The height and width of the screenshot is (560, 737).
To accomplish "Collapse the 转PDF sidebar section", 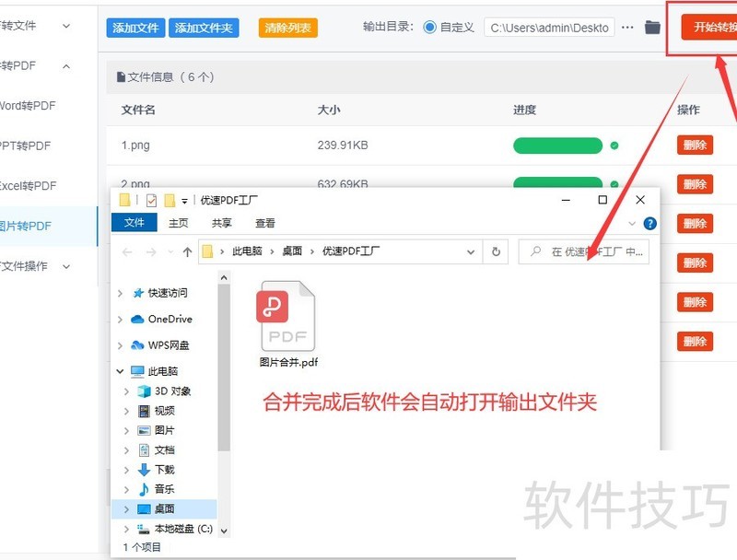I will point(64,65).
